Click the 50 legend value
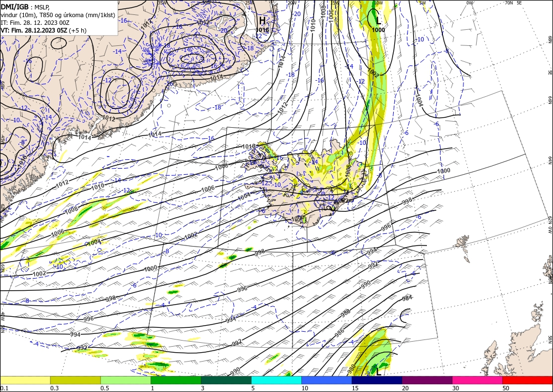553x392 pixels. coord(506,388)
